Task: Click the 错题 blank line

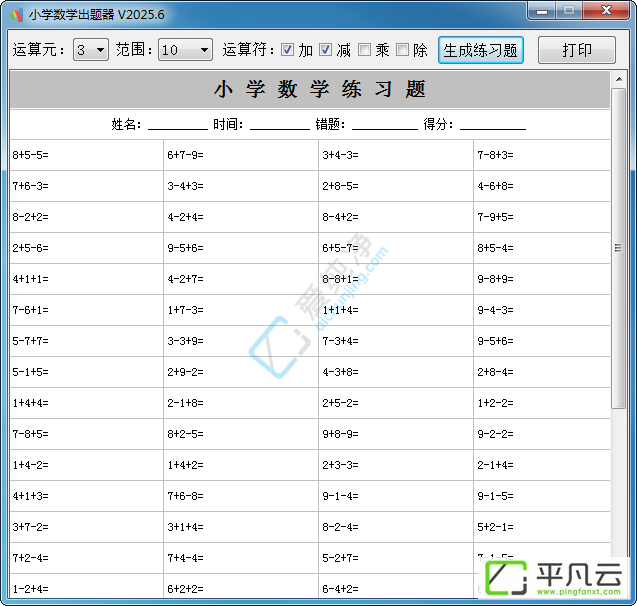Action: point(385,125)
